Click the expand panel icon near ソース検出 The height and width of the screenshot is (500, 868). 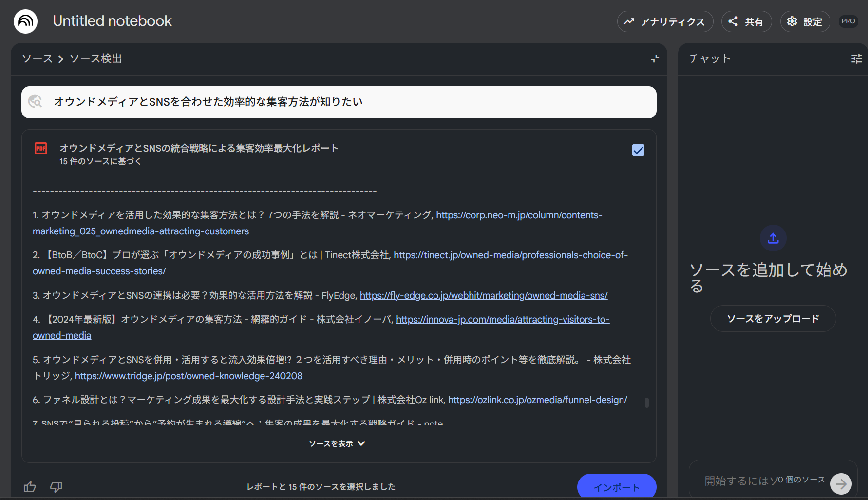(x=655, y=58)
